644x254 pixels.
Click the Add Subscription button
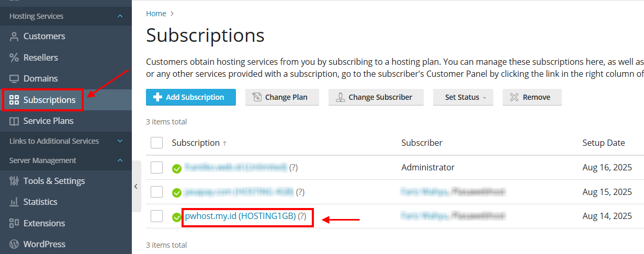(x=191, y=97)
